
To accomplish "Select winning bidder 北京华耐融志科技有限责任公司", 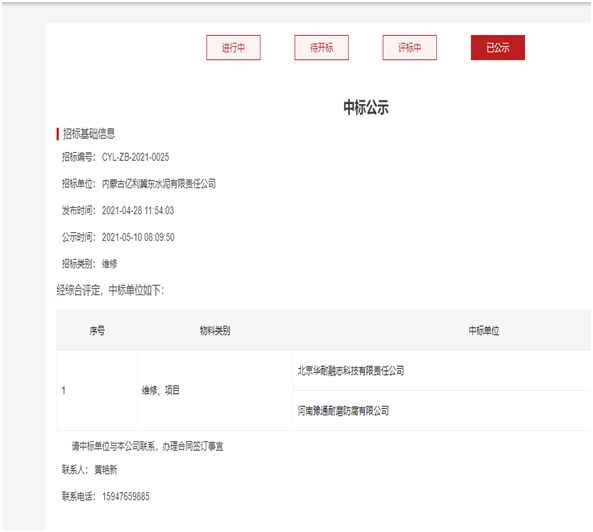I will (x=351, y=371).
